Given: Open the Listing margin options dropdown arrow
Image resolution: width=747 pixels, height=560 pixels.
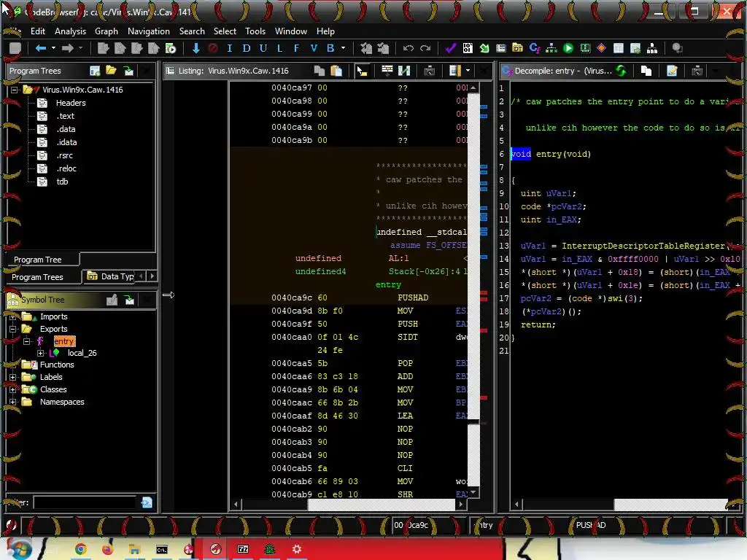Looking at the screenshot, I should (468, 71).
